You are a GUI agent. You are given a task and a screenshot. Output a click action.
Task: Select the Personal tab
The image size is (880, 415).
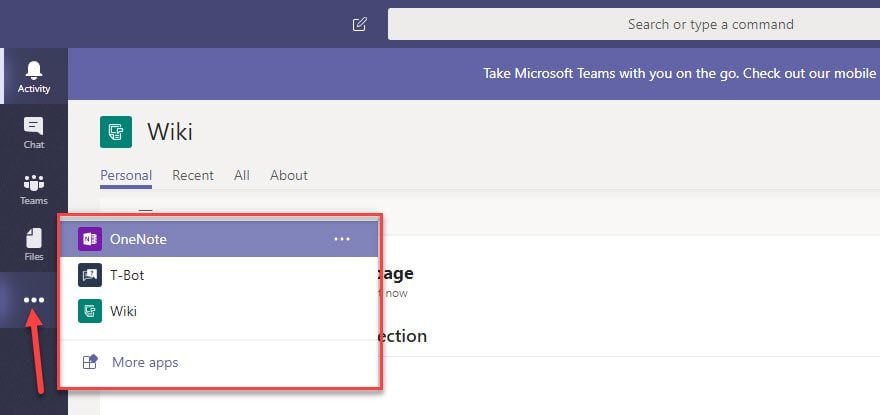tap(126, 175)
